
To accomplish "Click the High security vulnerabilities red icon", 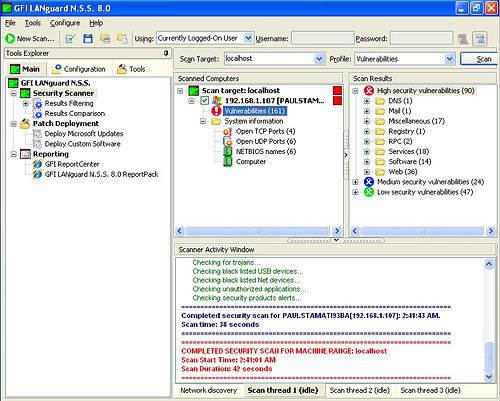I will pyautogui.click(x=369, y=91).
